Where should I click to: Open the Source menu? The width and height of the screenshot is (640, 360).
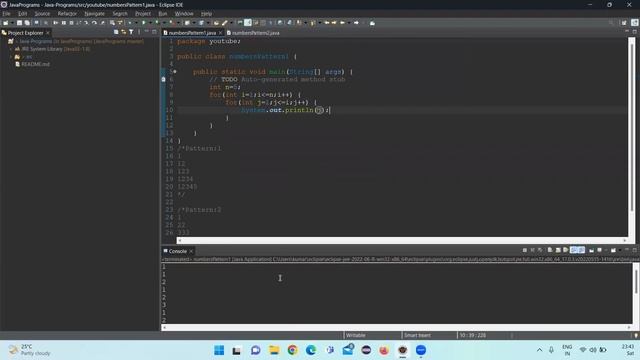(42, 13)
